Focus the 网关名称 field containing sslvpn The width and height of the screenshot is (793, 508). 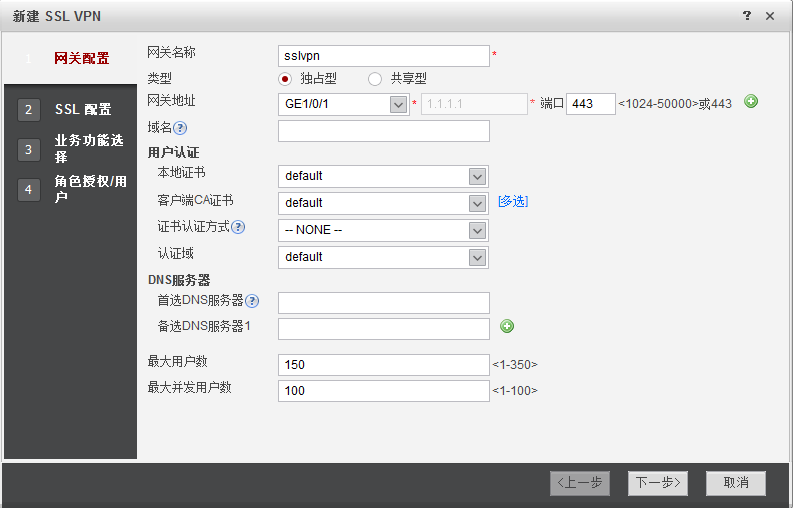coord(383,56)
